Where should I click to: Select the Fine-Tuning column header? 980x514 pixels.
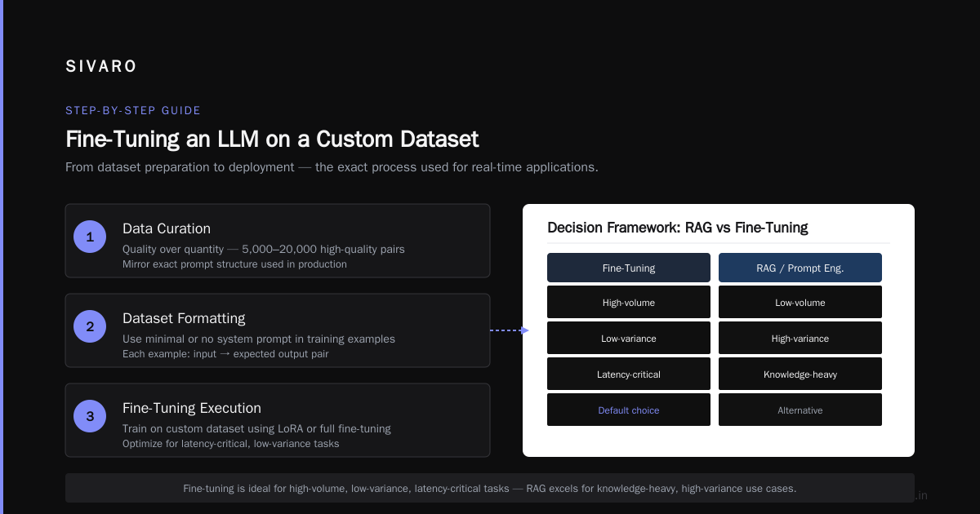click(629, 268)
